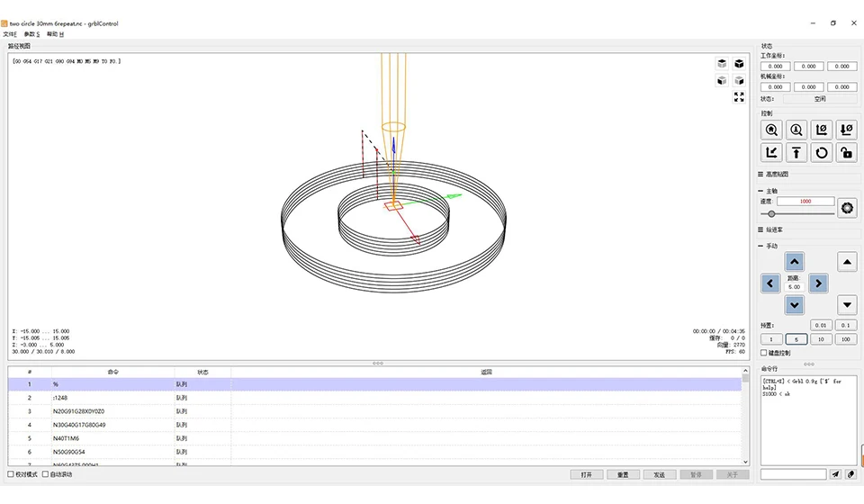Open the 参数 Settings menu
Image resolution: width=864 pixels, height=504 pixels.
coord(32,34)
